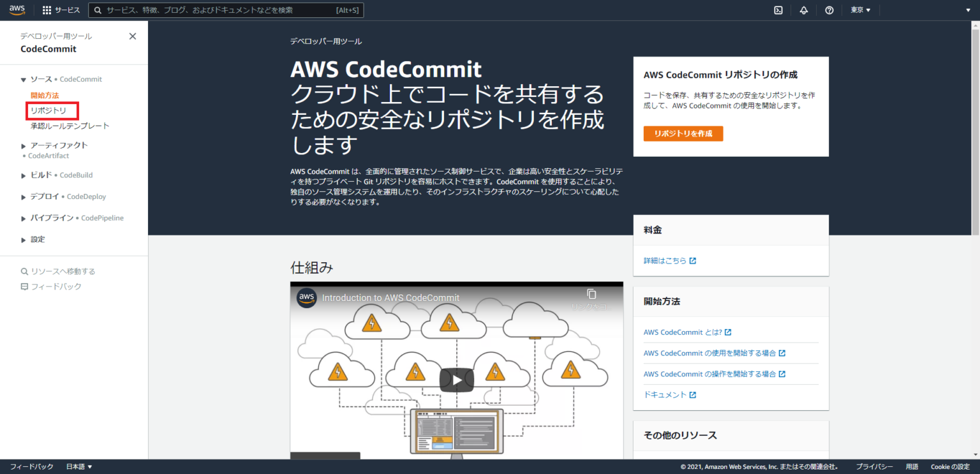
Task: Click the help question mark icon
Action: coord(829,10)
